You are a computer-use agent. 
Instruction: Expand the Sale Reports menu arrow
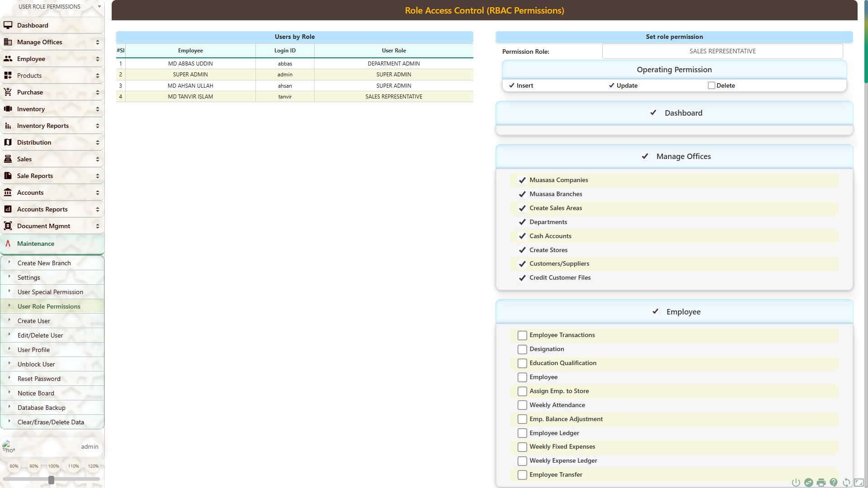[x=97, y=176]
